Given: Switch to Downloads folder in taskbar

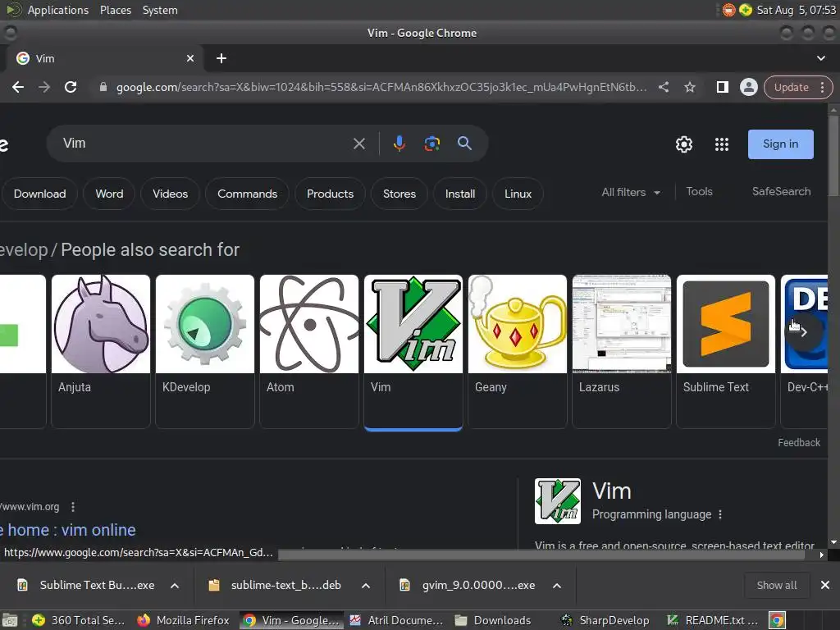Looking at the screenshot, I should (x=494, y=620).
